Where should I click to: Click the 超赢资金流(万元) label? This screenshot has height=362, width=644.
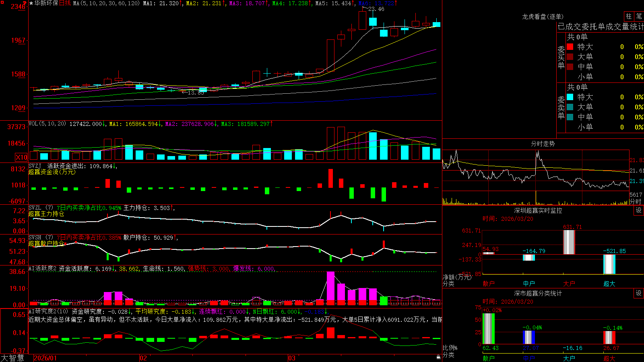[52, 172]
